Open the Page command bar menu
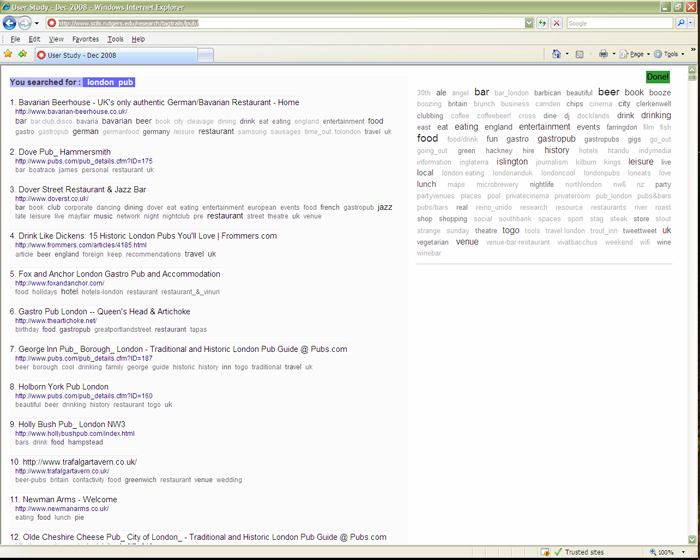Viewport: 700px width, 560px height. pyautogui.click(x=635, y=54)
